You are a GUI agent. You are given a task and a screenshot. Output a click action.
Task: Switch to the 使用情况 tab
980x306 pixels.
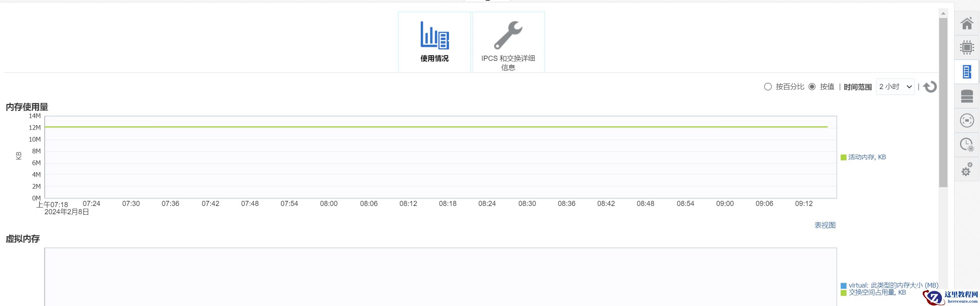(x=434, y=42)
